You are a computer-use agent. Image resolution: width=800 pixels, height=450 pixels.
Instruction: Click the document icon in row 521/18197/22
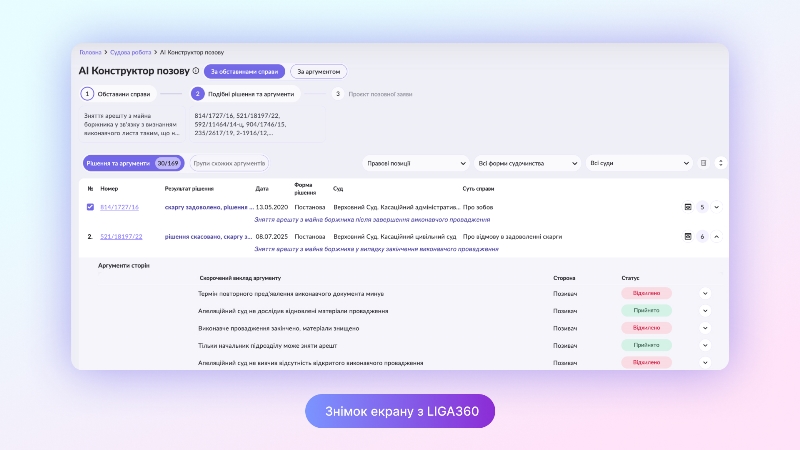pyautogui.click(x=687, y=237)
